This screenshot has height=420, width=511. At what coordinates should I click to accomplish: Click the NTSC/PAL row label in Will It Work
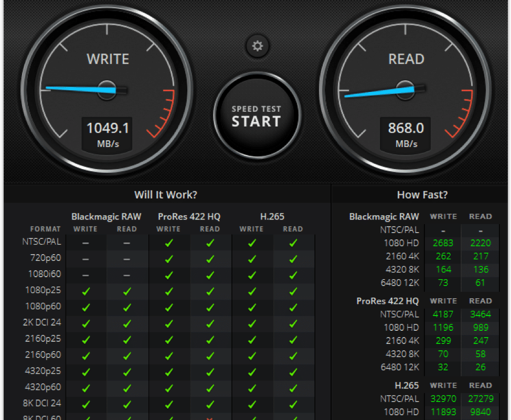[x=41, y=241]
